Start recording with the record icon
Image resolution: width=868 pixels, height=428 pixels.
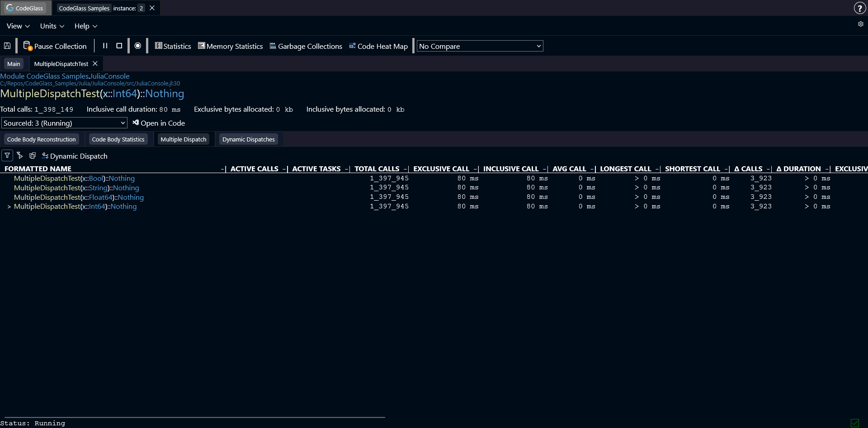pos(138,46)
